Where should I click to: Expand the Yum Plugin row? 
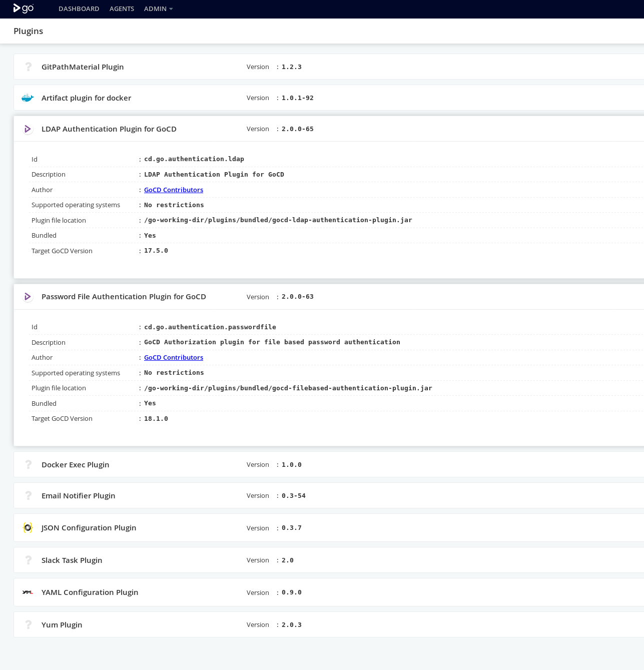click(x=329, y=624)
